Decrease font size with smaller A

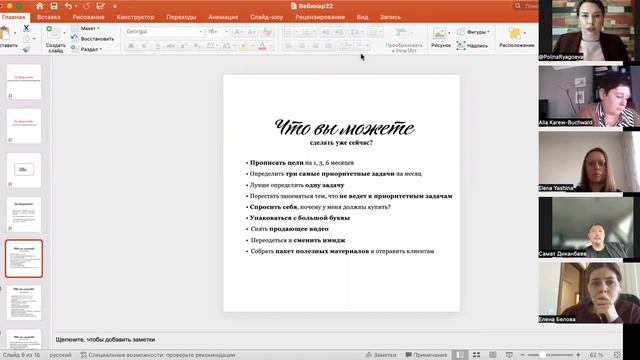click(251, 32)
